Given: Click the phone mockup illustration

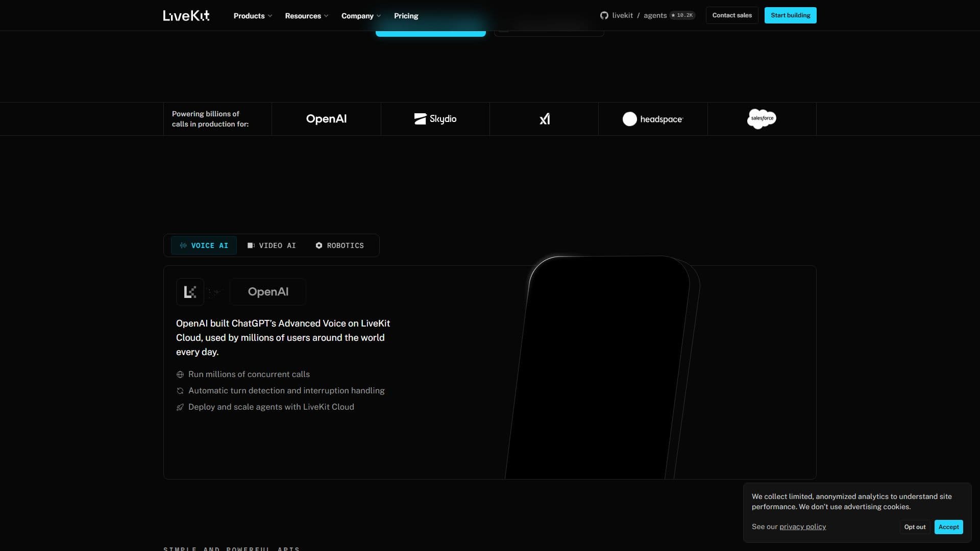Looking at the screenshot, I should coord(602,367).
